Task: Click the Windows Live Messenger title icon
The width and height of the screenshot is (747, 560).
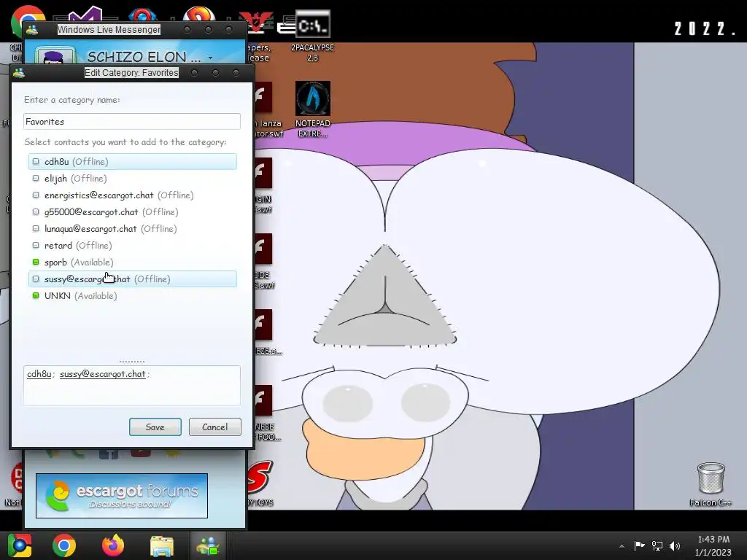Action: pos(32,29)
